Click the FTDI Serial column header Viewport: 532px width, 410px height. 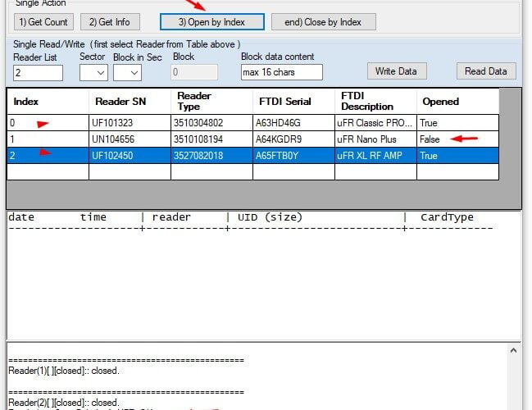[x=293, y=101]
